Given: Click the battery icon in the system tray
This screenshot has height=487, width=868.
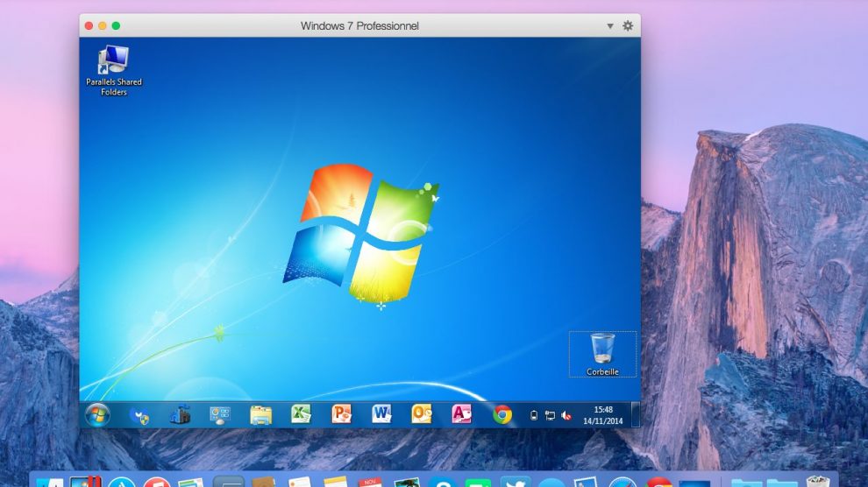Looking at the screenshot, I should [x=534, y=416].
